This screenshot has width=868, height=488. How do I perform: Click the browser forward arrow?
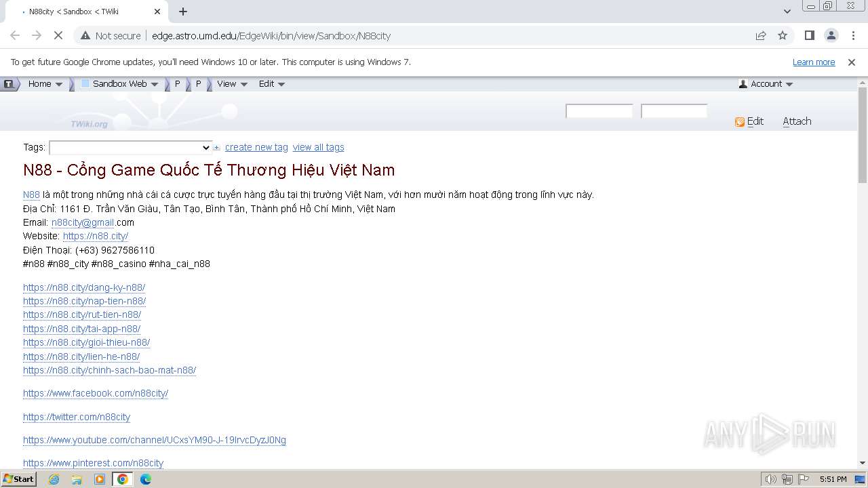(37, 35)
